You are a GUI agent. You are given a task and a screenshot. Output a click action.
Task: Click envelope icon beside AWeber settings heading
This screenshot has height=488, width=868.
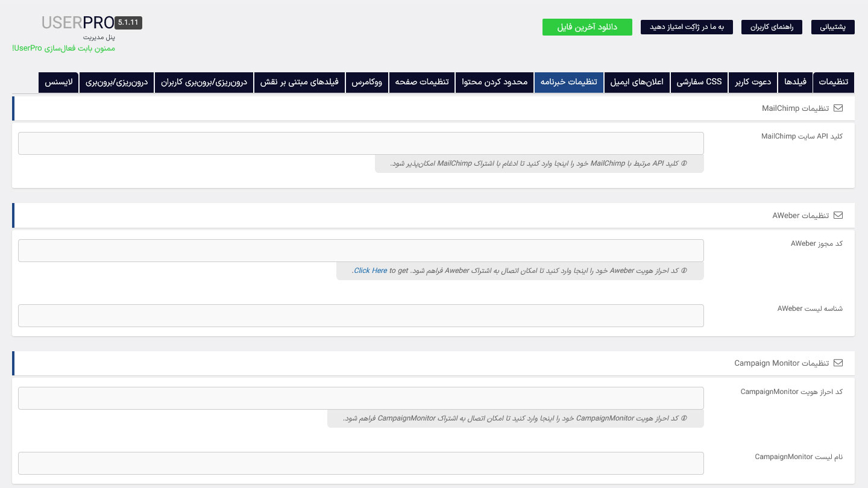[x=838, y=216]
